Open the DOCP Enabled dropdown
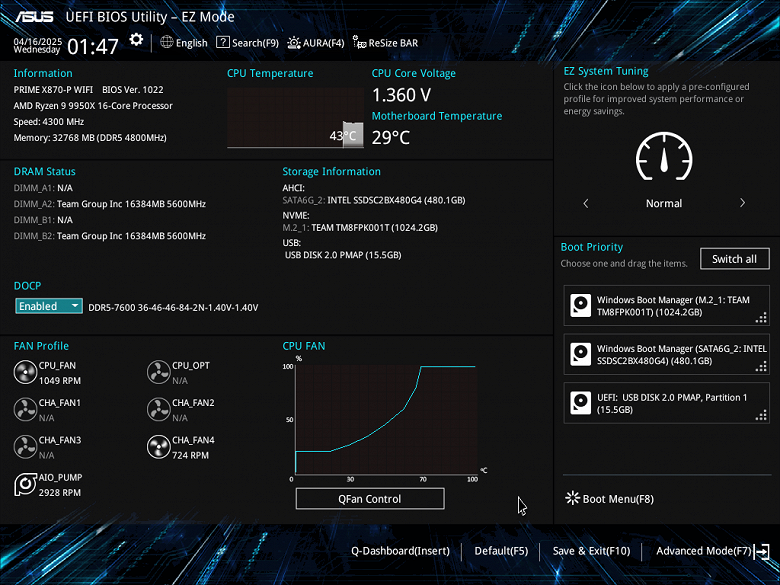Image resolution: width=780 pixels, height=585 pixels. [x=49, y=306]
